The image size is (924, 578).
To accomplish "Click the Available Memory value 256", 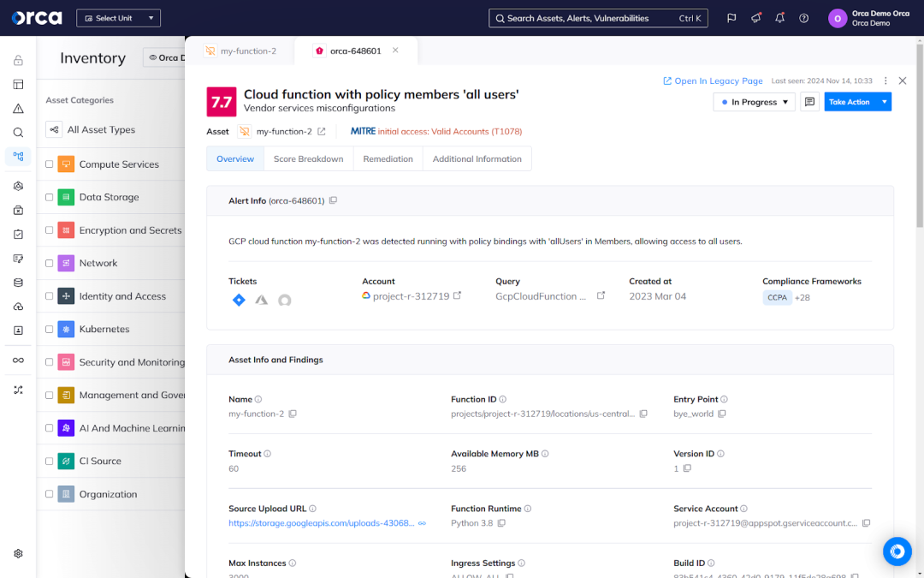I will 459,469.
